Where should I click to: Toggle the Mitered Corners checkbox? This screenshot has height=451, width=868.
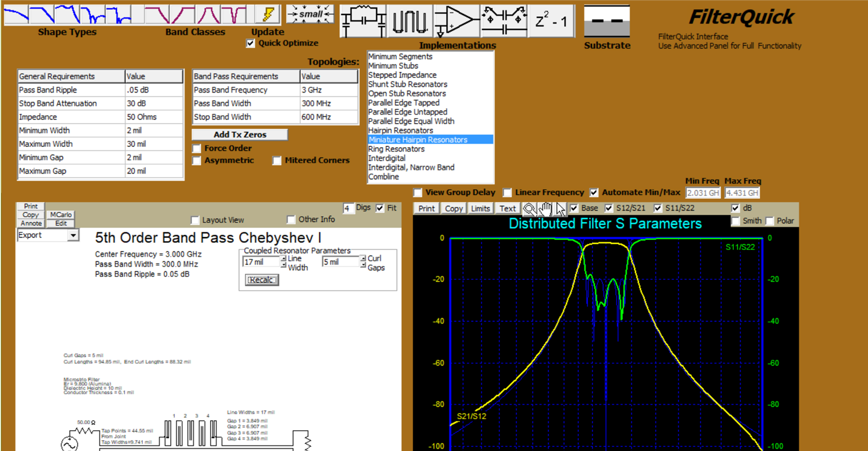tap(277, 161)
